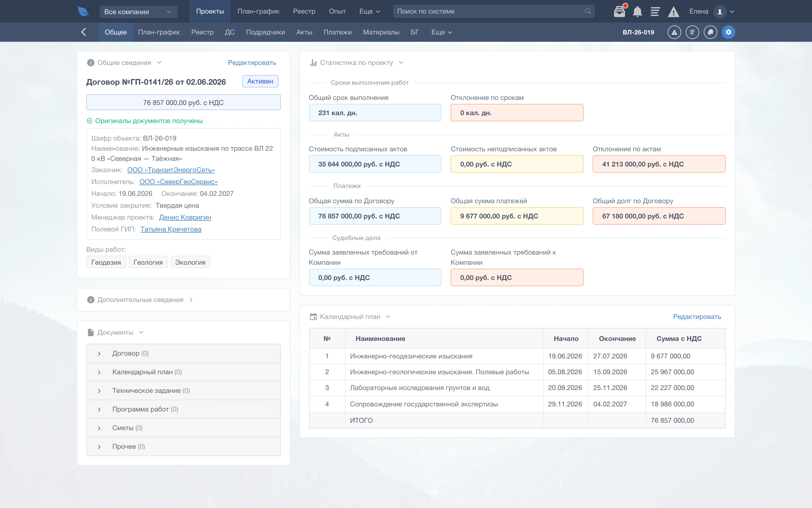Open the top План-график menu item
812x508 pixels.
[258, 11]
